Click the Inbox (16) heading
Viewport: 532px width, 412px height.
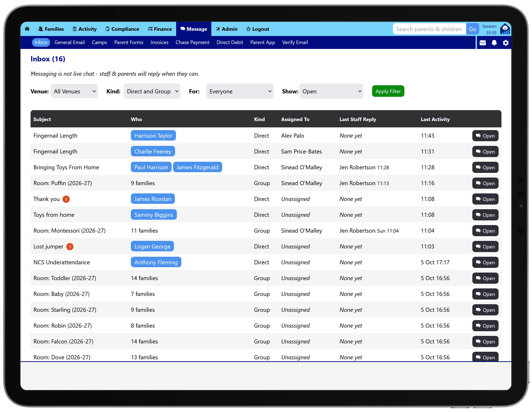pos(48,59)
